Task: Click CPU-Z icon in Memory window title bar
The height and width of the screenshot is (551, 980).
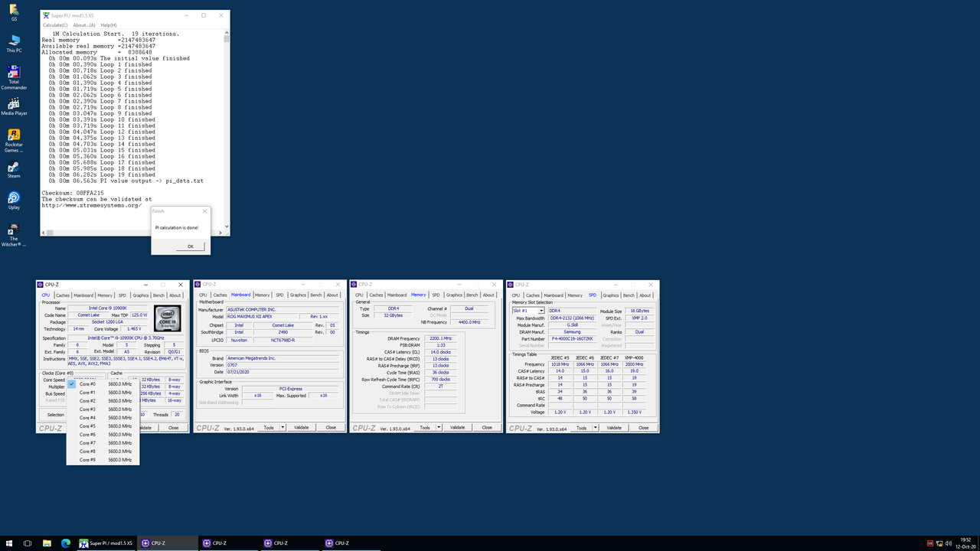Action: 354,285
